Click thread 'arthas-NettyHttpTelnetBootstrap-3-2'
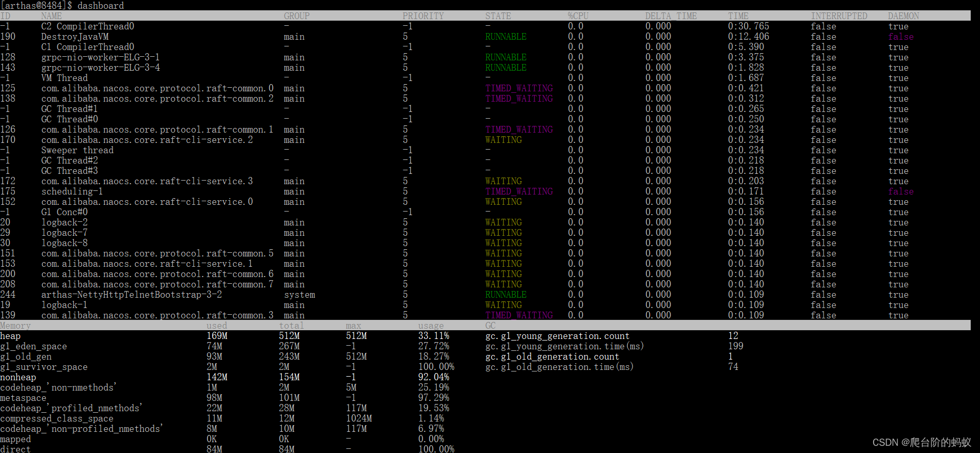 click(x=132, y=295)
